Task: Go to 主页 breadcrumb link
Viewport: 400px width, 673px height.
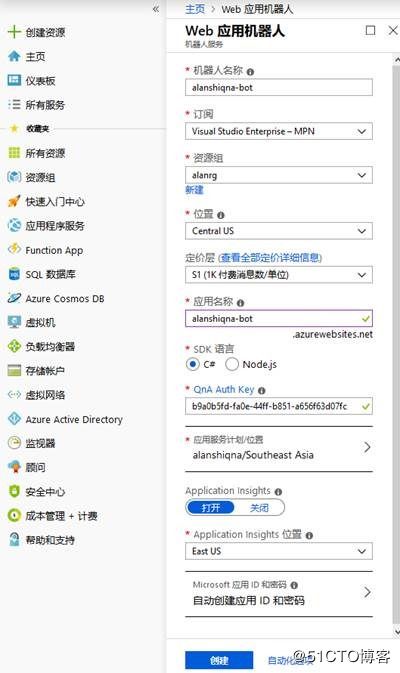Action: (195, 9)
